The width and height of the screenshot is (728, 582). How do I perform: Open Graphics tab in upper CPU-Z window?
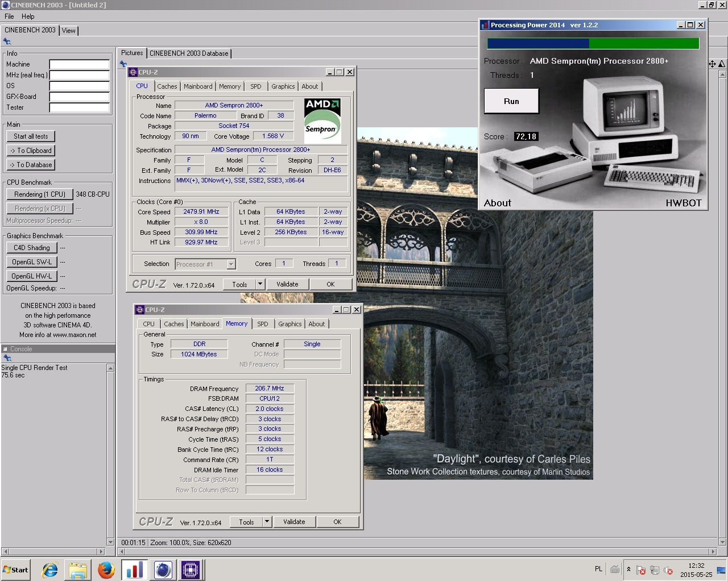pos(283,86)
